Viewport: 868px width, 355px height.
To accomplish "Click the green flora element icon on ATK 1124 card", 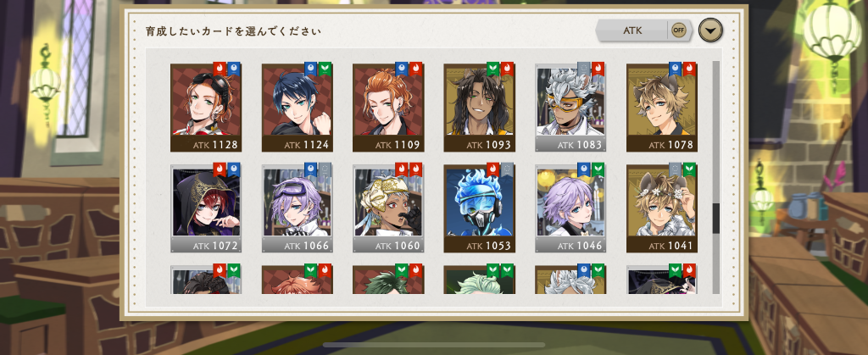I will [325, 69].
